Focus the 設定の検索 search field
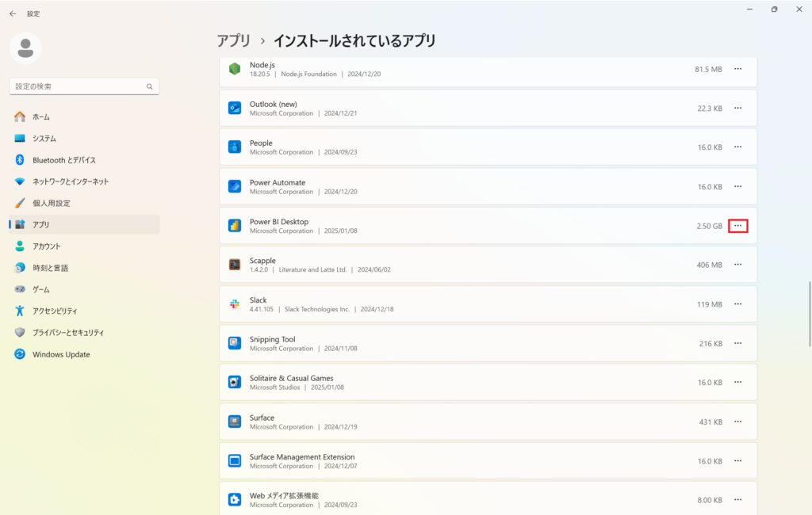Screen dimensions: 812x515 pos(84,86)
